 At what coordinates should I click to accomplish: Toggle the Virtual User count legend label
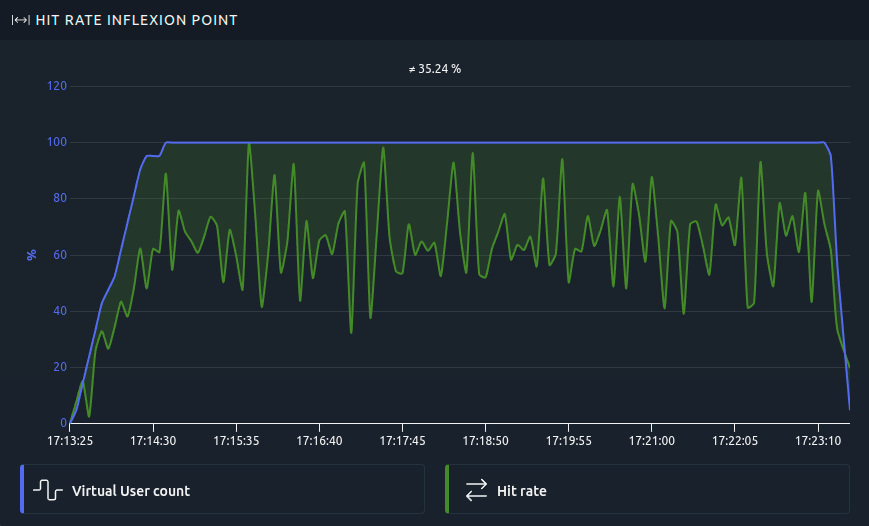click(x=131, y=491)
